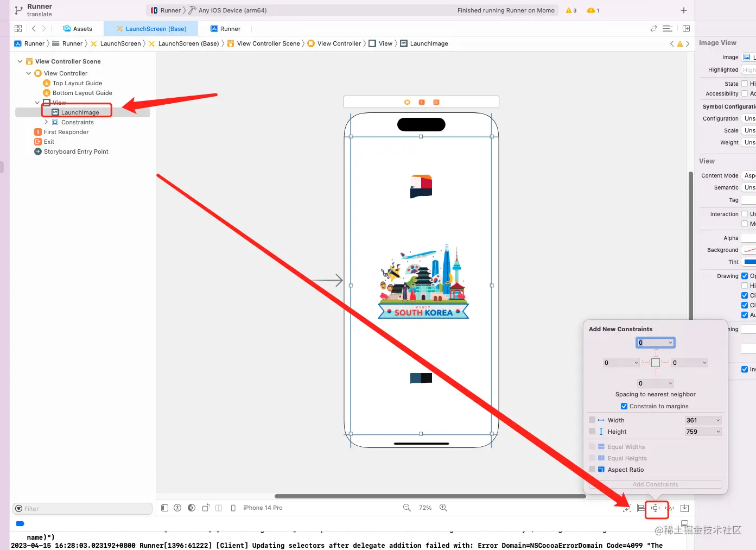Click the plus library button
The width and height of the screenshot is (756, 550).
click(684, 10)
